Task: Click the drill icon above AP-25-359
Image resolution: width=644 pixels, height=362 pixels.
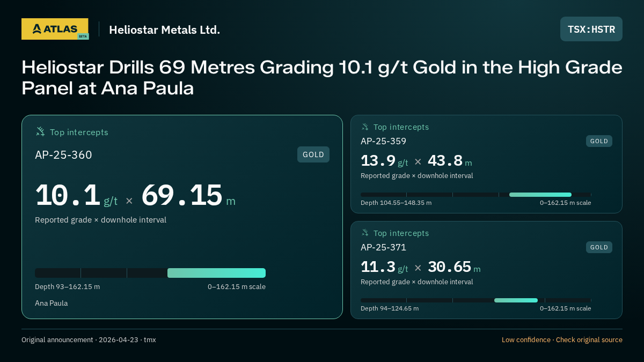Action: coord(365,127)
